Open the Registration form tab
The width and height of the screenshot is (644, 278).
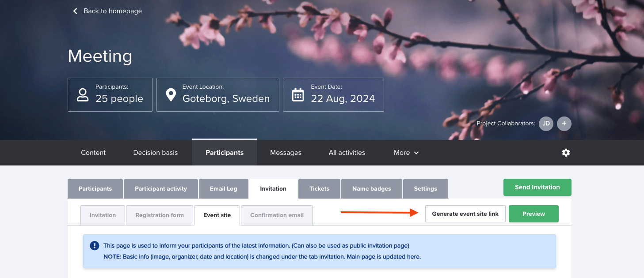pyautogui.click(x=160, y=215)
